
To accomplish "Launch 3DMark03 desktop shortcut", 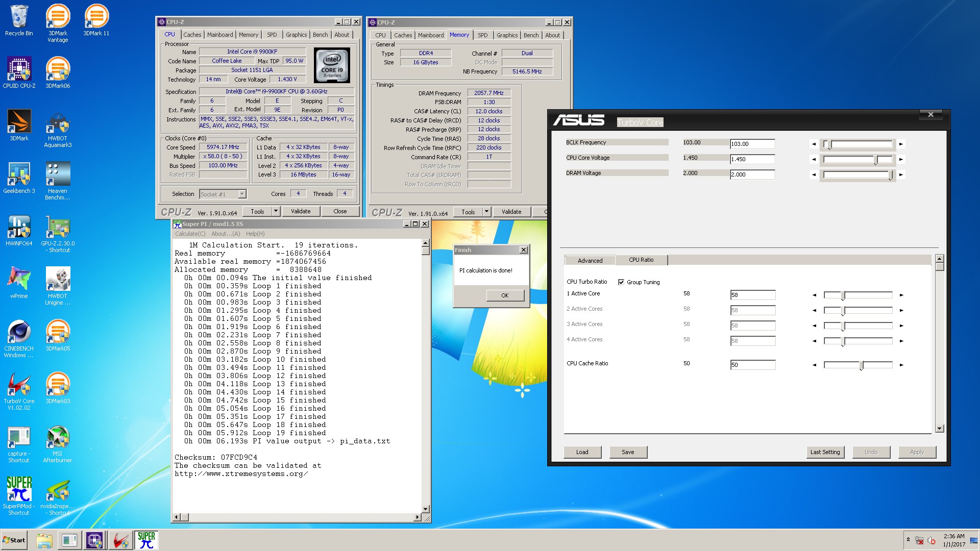I will [58, 388].
